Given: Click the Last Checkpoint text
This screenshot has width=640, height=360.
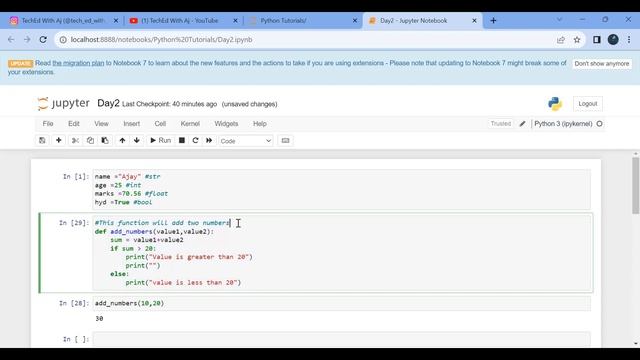Looking at the screenshot, I should (169, 104).
